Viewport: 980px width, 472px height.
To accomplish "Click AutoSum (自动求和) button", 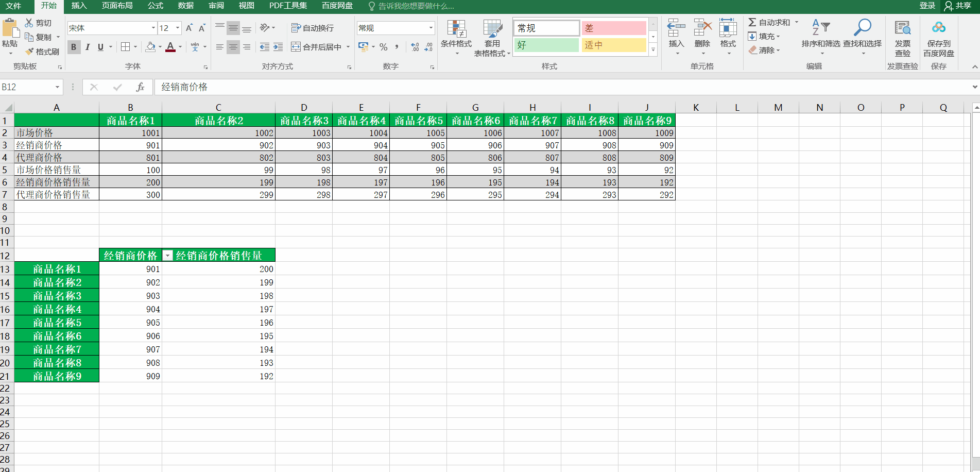I will [769, 22].
